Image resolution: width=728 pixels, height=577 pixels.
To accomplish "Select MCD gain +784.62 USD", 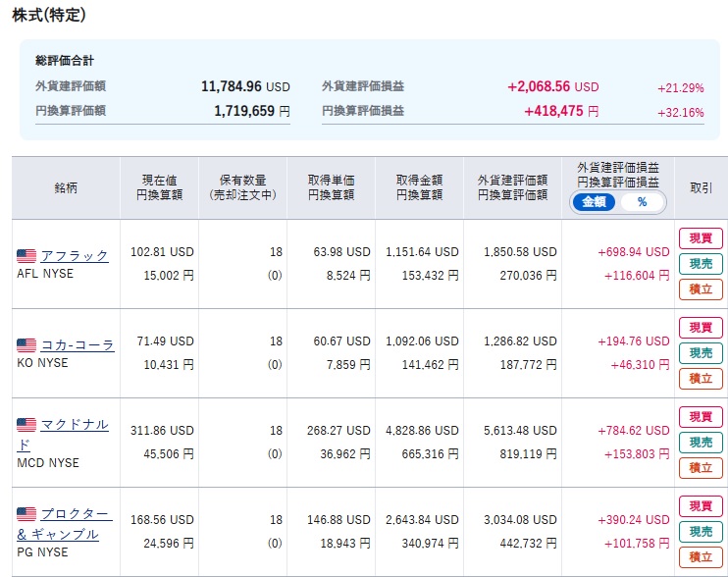I will (634, 431).
